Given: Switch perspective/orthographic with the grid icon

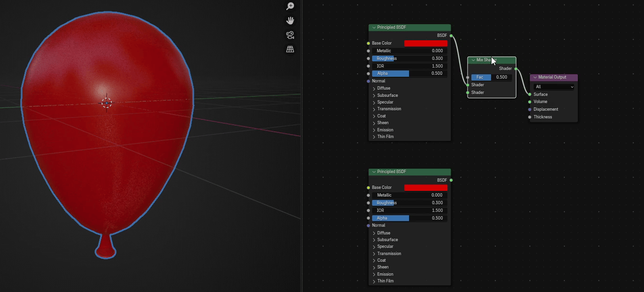Looking at the screenshot, I should [x=290, y=49].
